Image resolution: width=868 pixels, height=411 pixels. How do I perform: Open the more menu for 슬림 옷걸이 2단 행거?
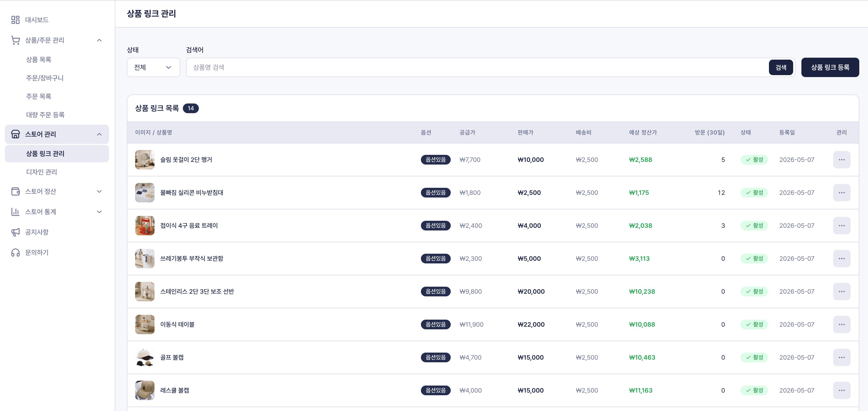(841, 160)
